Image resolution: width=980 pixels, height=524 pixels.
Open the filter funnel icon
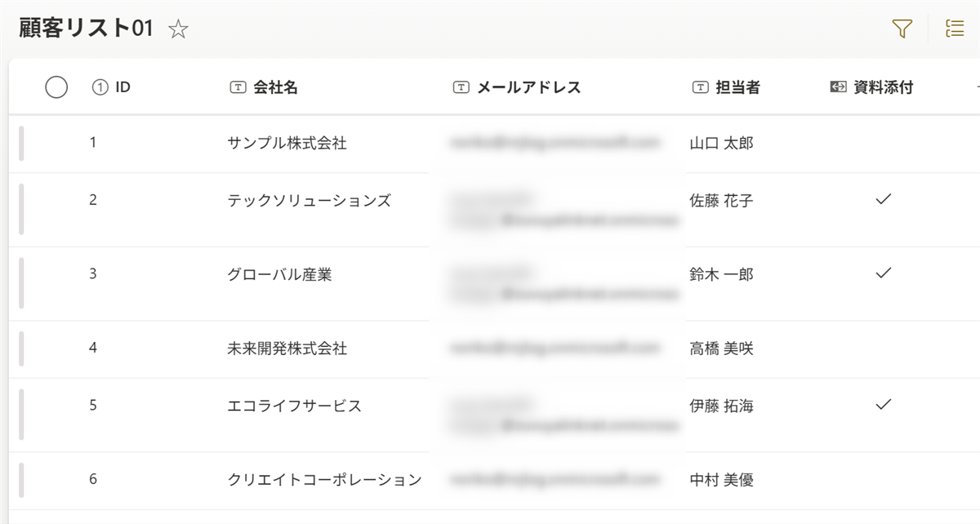[x=902, y=29]
